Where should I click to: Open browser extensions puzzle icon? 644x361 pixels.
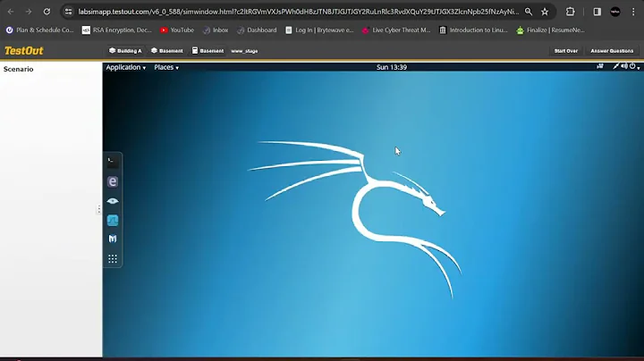(x=570, y=12)
